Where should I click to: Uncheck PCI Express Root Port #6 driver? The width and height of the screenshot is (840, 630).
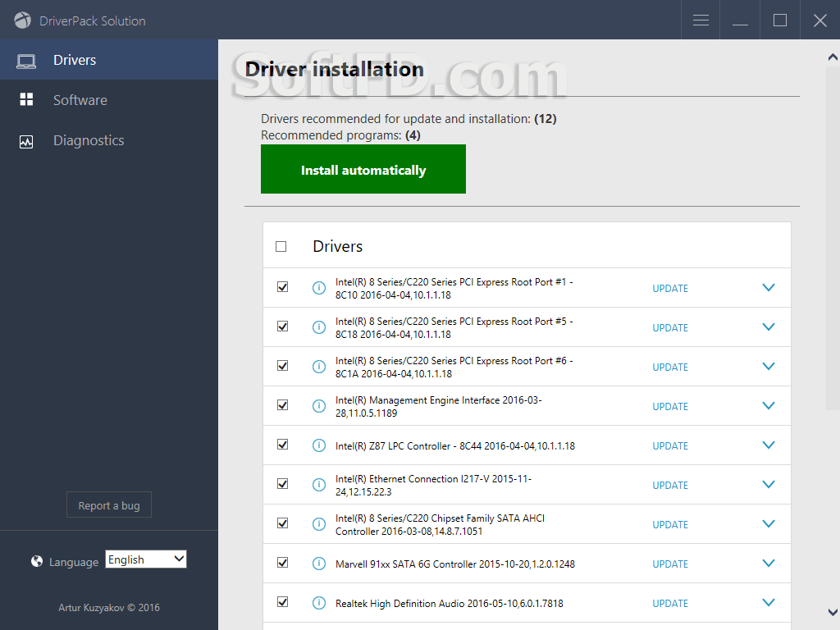pos(282,366)
